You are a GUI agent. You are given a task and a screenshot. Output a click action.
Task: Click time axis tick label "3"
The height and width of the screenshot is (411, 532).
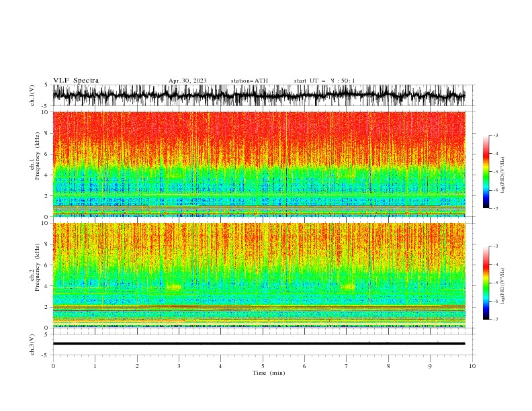tap(179, 366)
